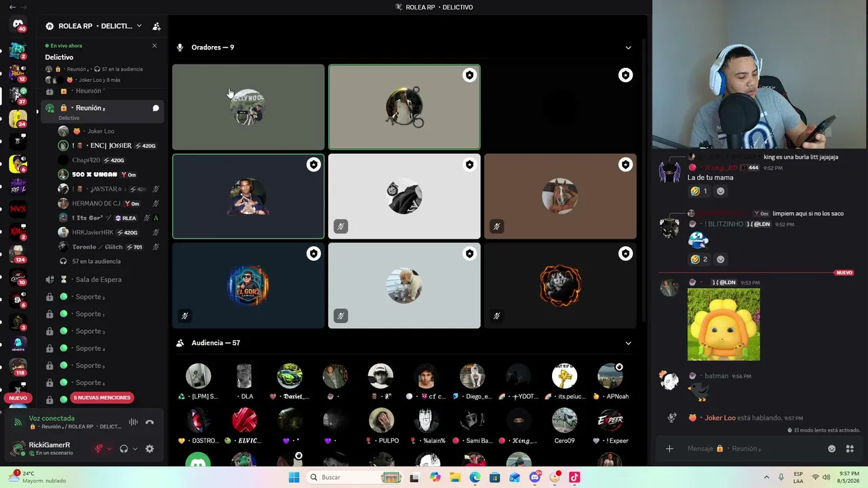
Task: Select the Soporte 3 channel
Action: tap(101, 331)
